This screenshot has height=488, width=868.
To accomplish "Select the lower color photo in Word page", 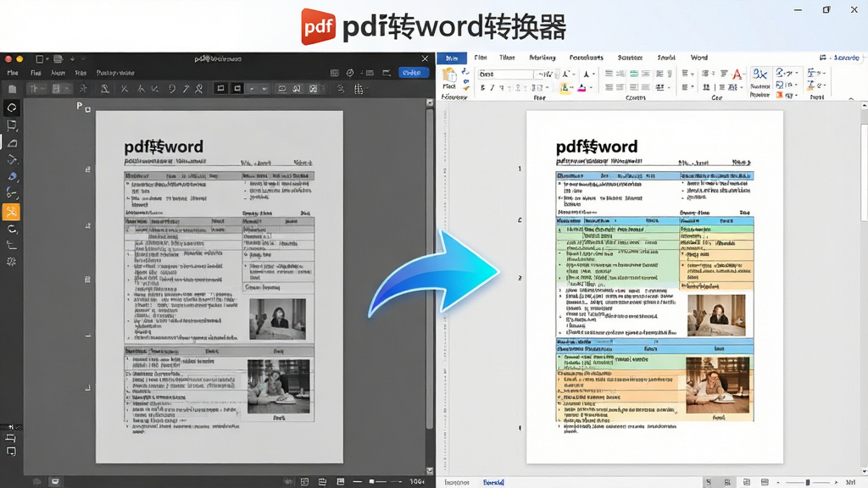I will 717,385.
